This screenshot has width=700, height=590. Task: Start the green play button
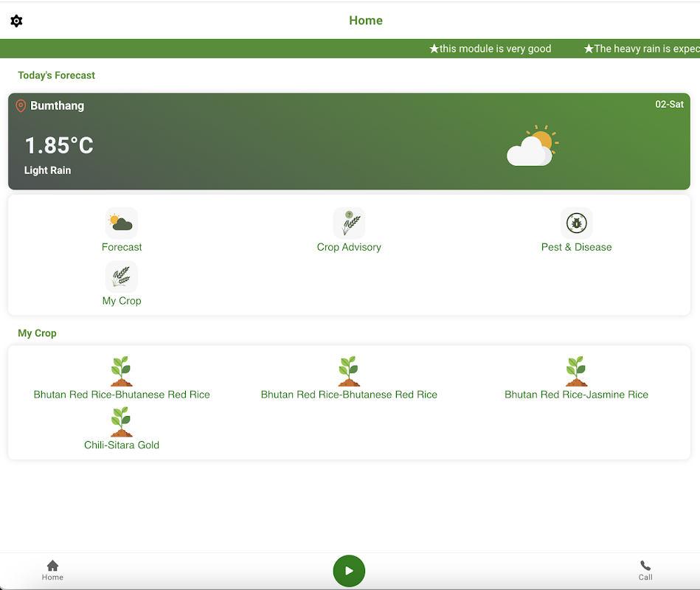349,571
